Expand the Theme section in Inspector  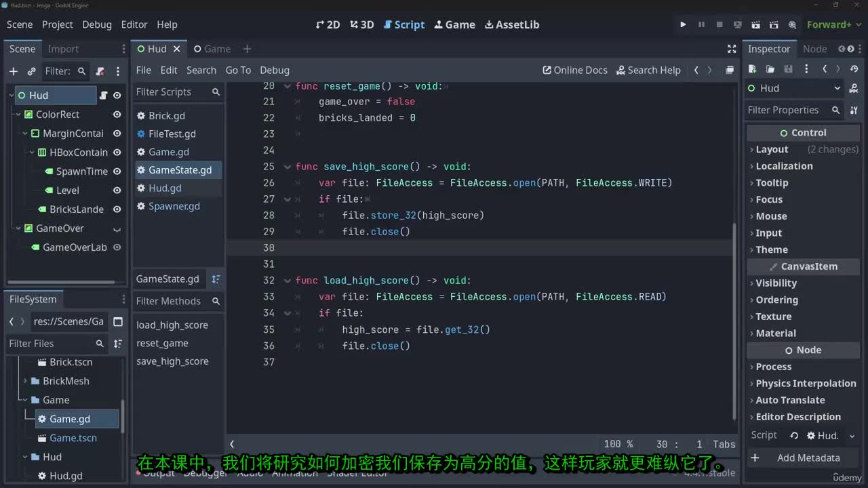[x=772, y=249]
